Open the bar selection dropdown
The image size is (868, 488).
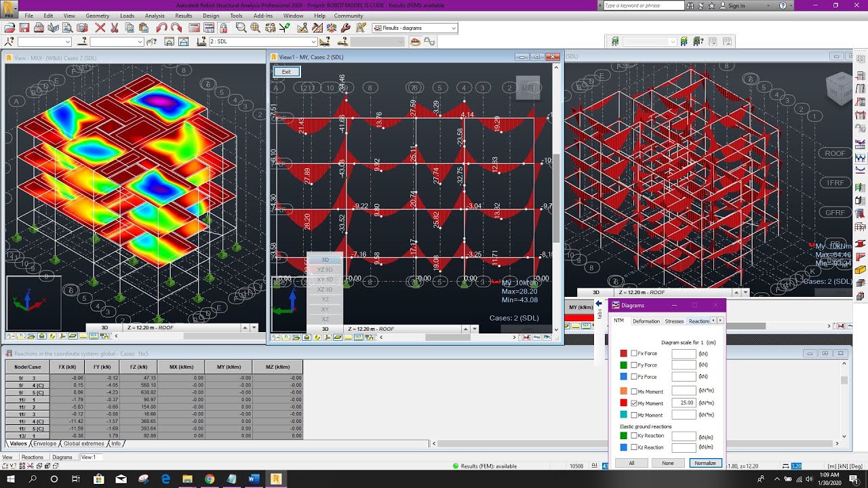140,41
